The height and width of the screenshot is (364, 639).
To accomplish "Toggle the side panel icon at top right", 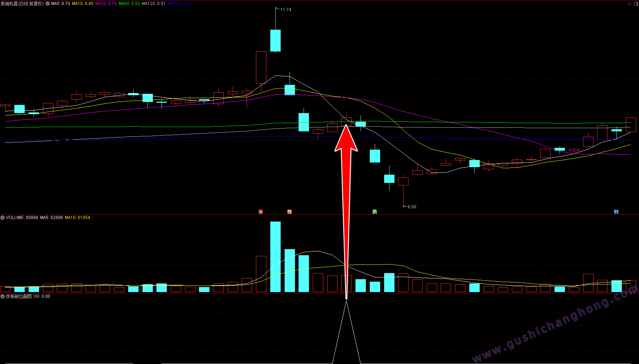I will click(x=636, y=4).
